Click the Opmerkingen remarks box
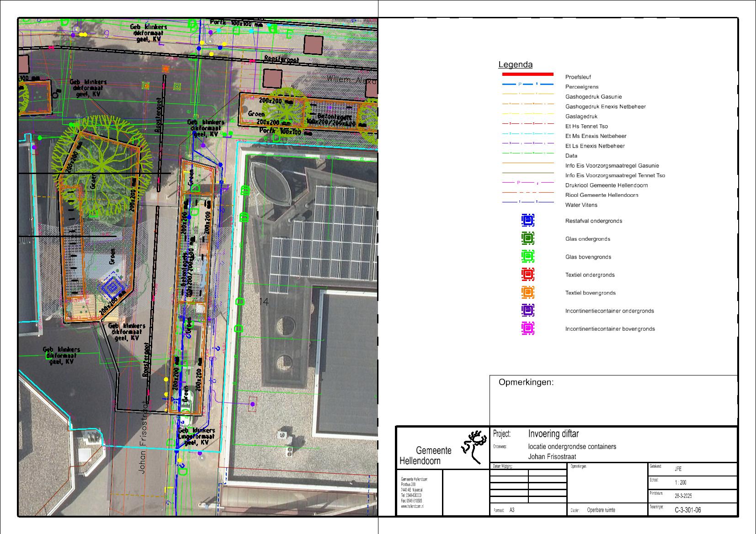 tap(613, 401)
